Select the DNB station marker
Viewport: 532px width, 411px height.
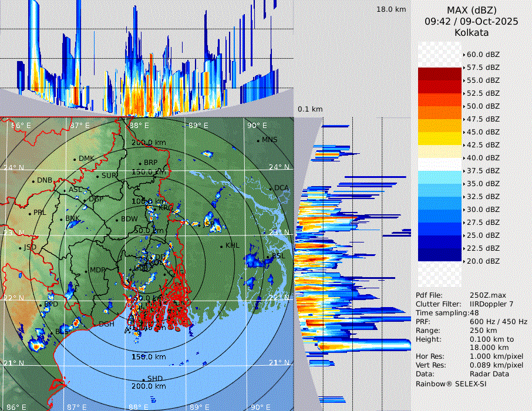pos(33,181)
